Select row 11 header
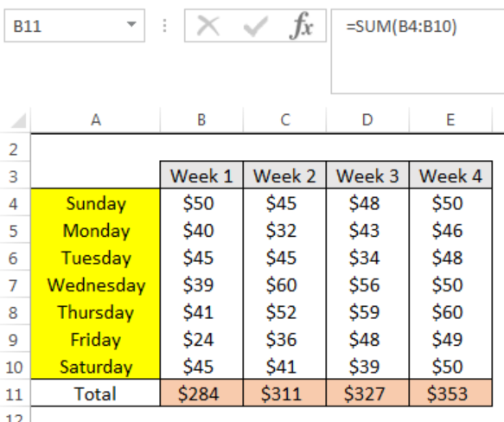504x422 pixels. click(x=15, y=393)
